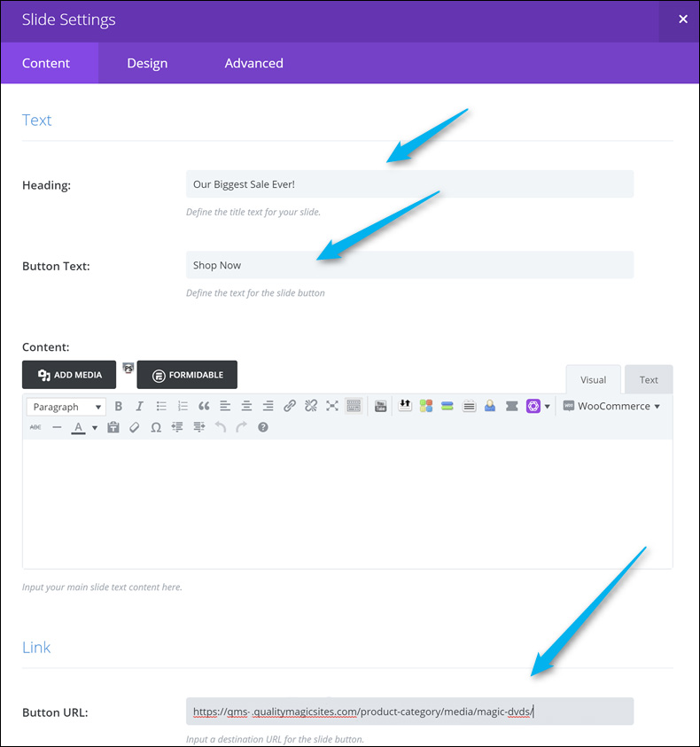Click the blue and green bars icon

(447, 407)
